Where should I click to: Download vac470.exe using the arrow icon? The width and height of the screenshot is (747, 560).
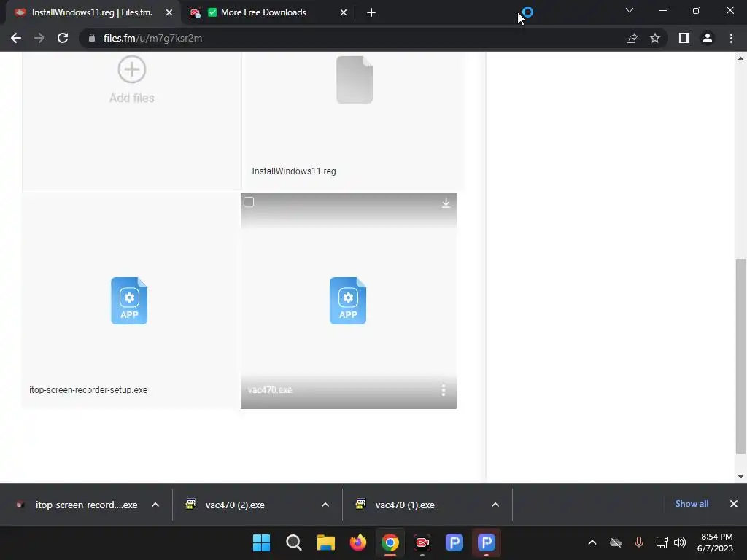[x=446, y=203]
